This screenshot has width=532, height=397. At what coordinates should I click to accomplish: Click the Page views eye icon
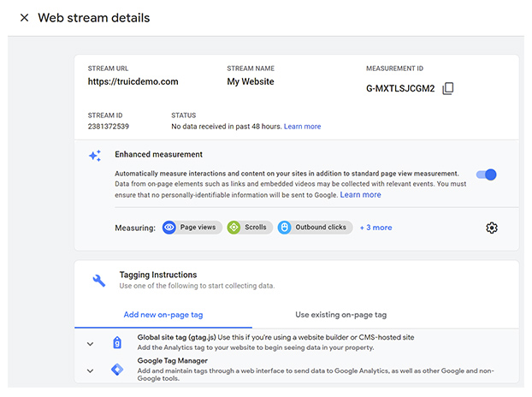click(169, 228)
